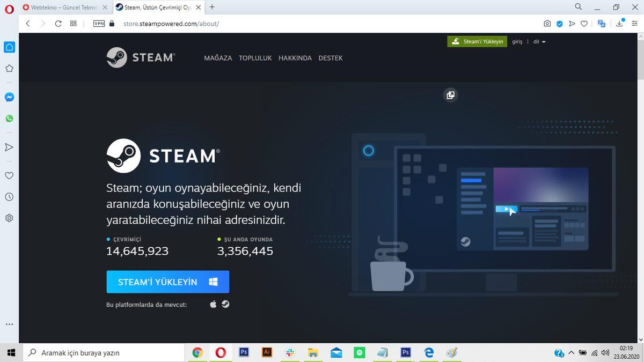Expand the sidebar options via the ellipsis
This screenshot has width=644, height=362.
click(x=9, y=324)
